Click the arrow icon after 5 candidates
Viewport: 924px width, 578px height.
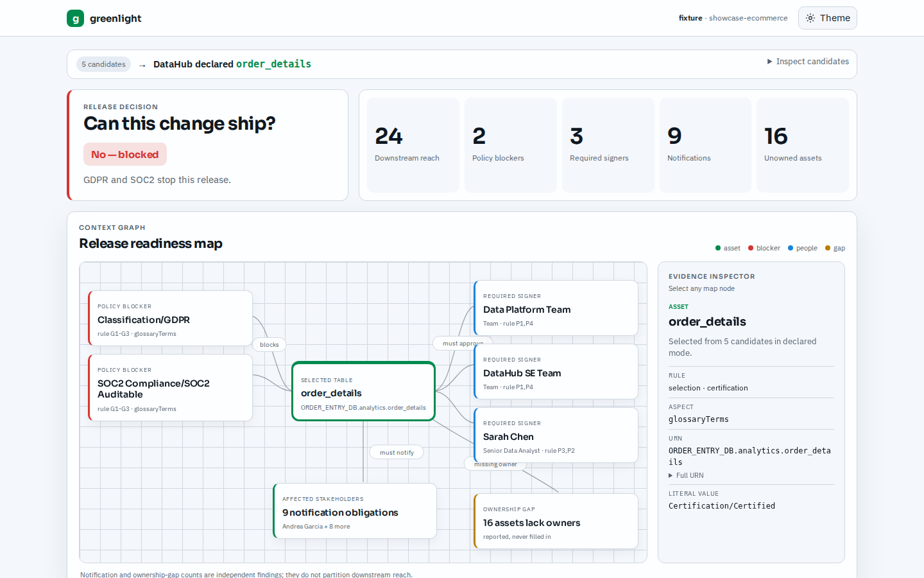[142, 65]
